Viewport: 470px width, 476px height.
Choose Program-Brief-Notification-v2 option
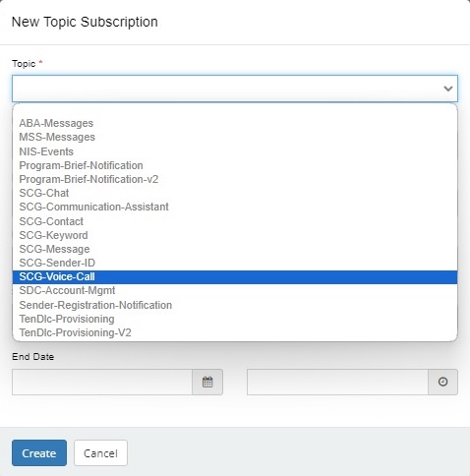point(235,179)
